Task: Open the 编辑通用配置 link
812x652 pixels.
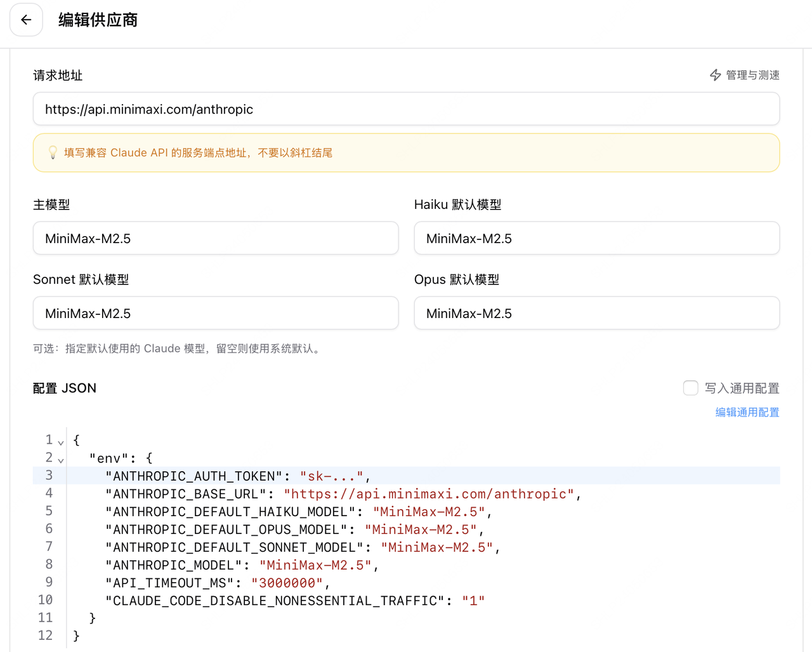Action: pos(747,412)
